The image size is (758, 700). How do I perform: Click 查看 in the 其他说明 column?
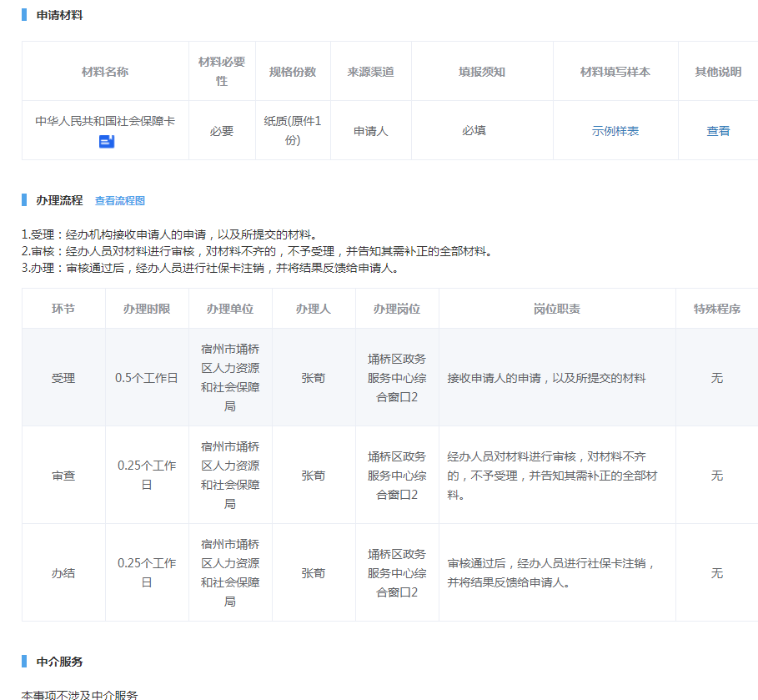coord(718,131)
